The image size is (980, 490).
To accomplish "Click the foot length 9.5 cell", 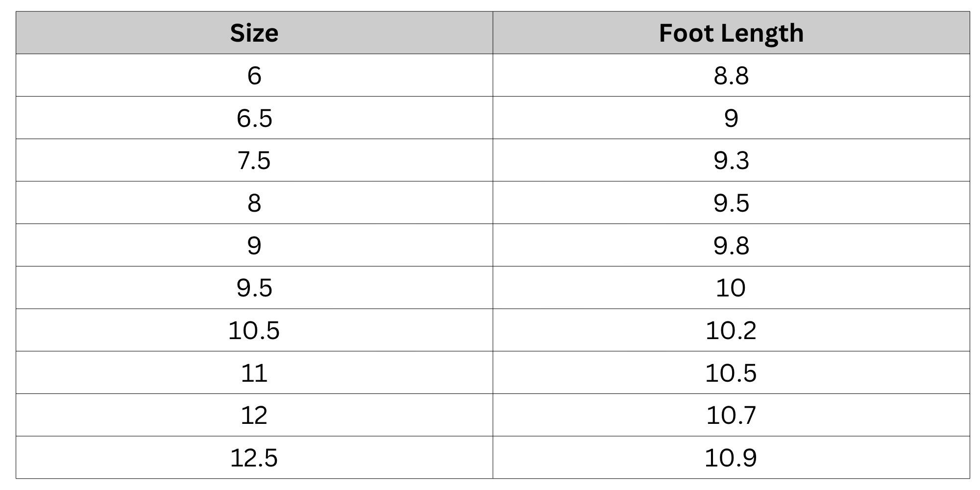I will click(x=731, y=203).
